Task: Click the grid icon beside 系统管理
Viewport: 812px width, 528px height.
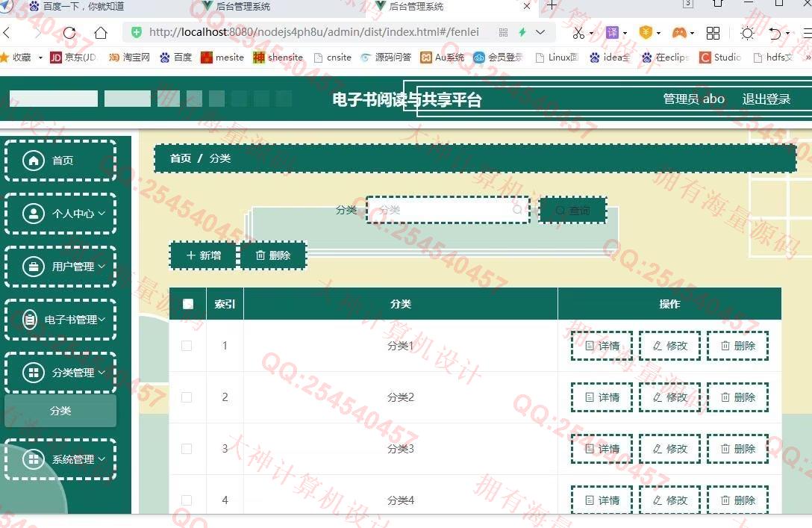Action: (34, 459)
